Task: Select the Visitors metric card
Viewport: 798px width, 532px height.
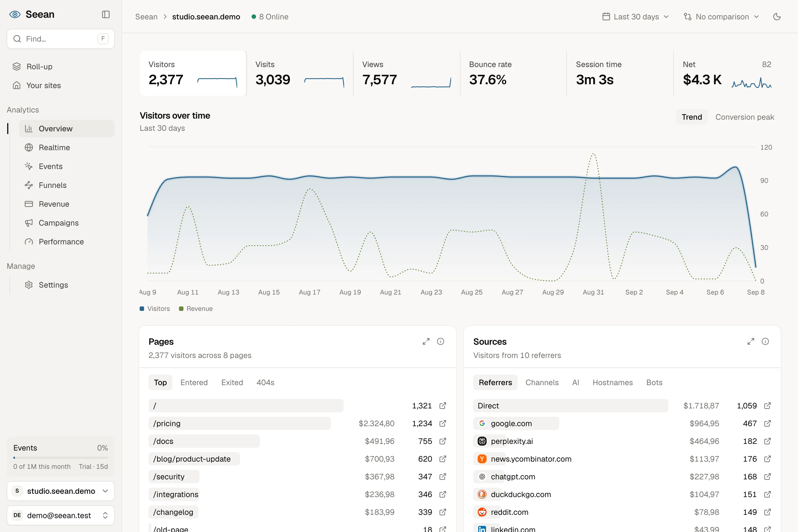Action: click(x=193, y=73)
